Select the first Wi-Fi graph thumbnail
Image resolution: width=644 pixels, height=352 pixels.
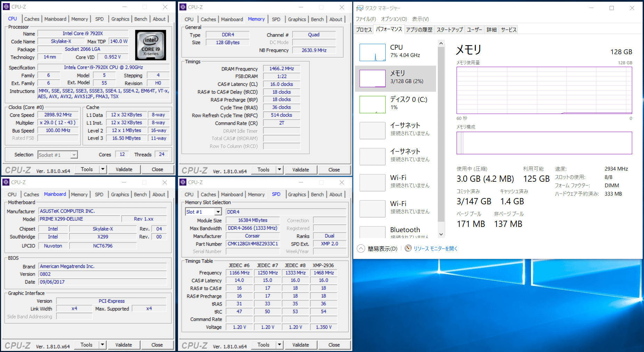372,183
